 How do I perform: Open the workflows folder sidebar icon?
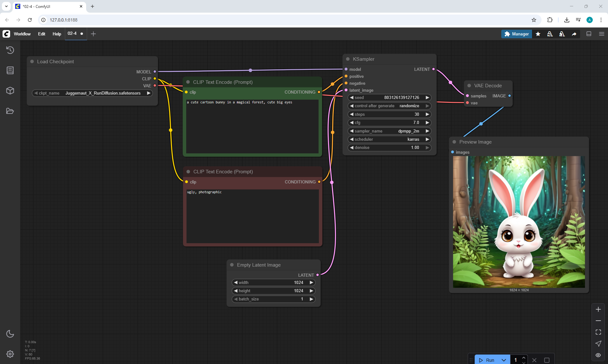tap(10, 111)
